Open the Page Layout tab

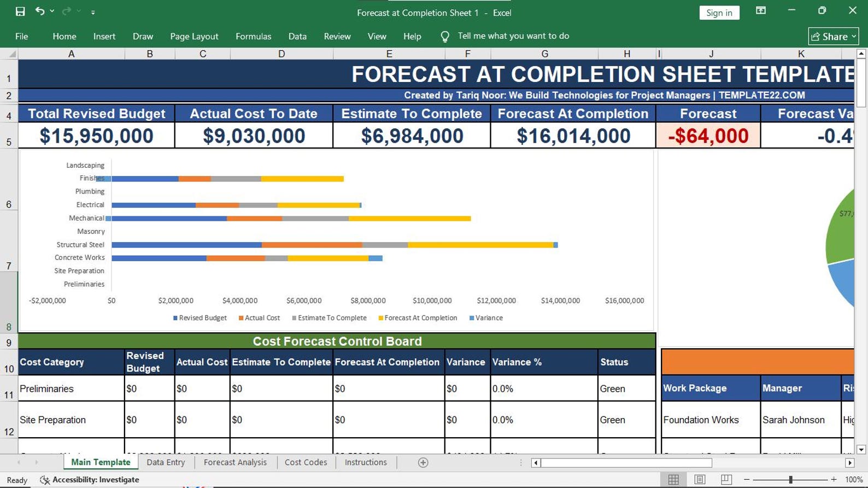[x=194, y=36]
